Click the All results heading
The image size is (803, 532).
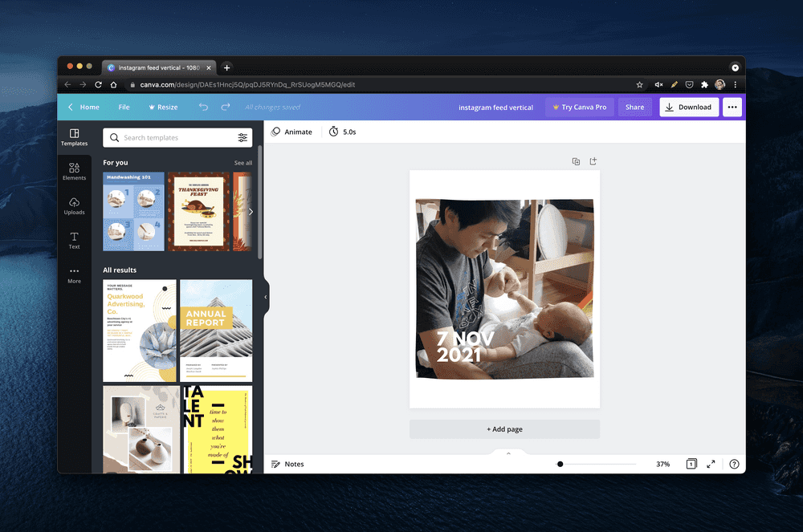click(120, 270)
